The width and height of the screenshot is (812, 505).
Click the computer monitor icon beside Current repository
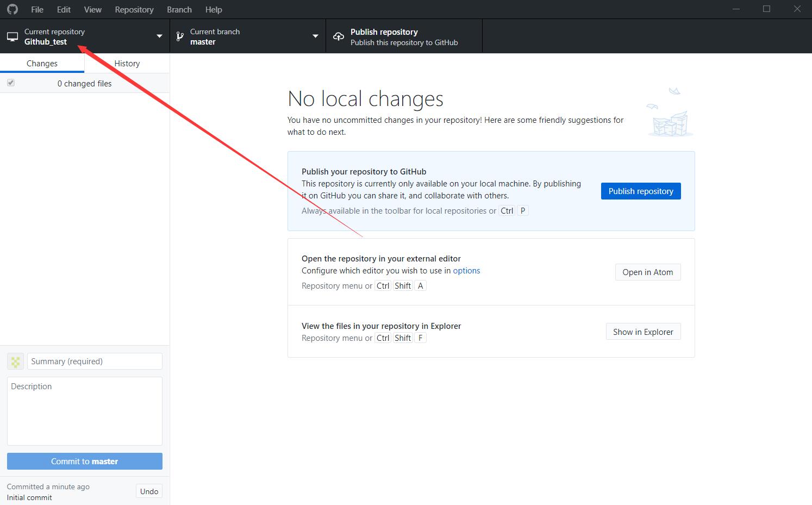[x=12, y=37]
